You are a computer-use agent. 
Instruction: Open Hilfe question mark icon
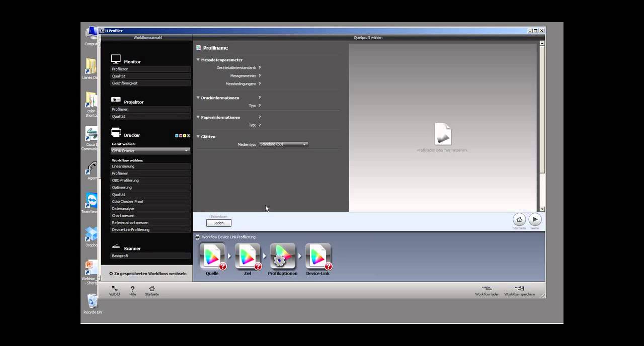[133, 289]
